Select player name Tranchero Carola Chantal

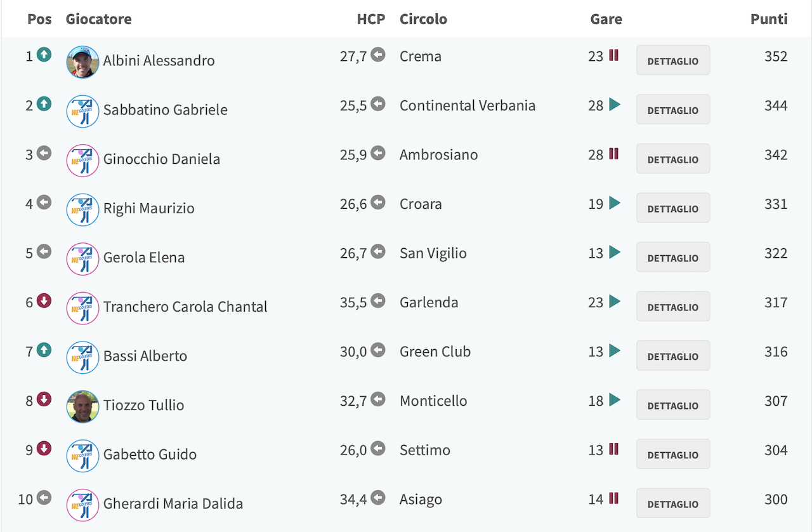(185, 307)
